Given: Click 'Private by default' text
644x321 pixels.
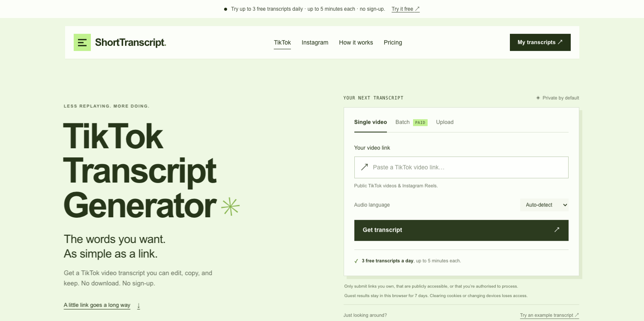Looking at the screenshot, I should [561, 98].
